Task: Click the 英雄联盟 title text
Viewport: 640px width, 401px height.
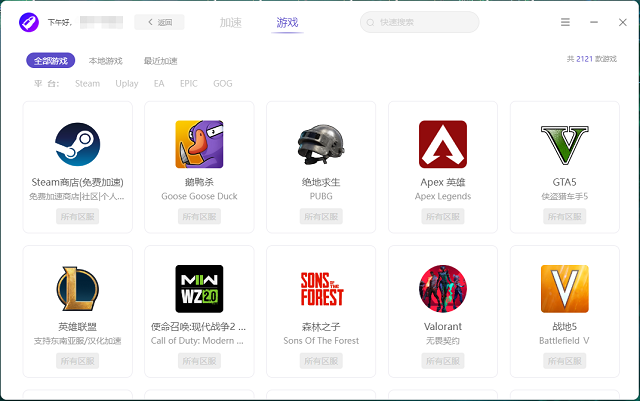Action: (x=78, y=327)
